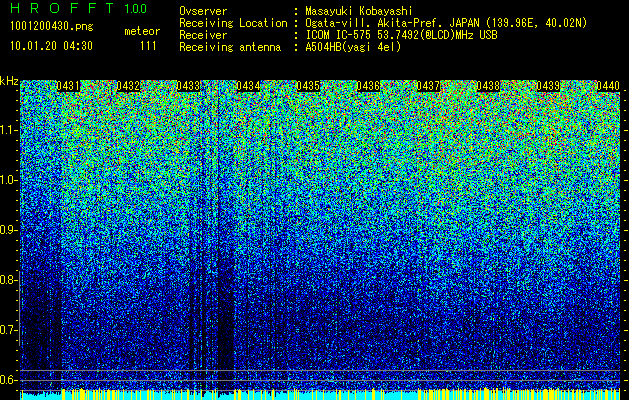Click the 0436 time marker
Viewport: 629px width, 400px height.
[368, 86]
